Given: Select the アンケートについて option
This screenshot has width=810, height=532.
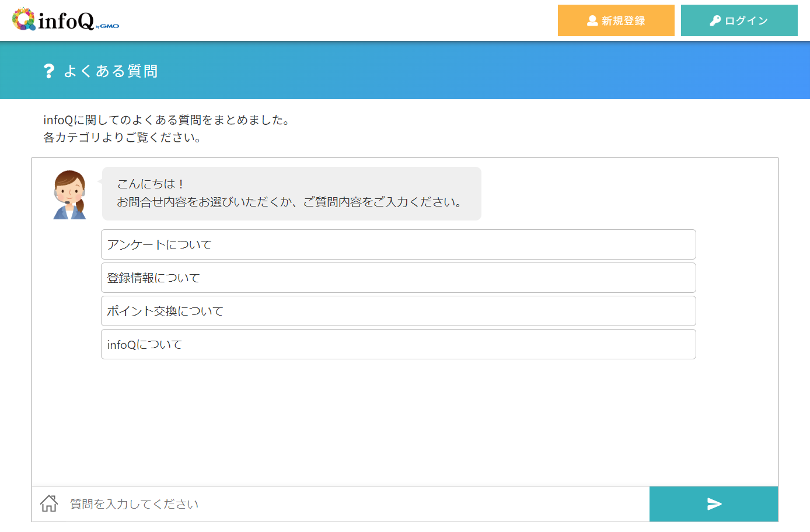Looking at the screenshot, I should click(398, 244).
